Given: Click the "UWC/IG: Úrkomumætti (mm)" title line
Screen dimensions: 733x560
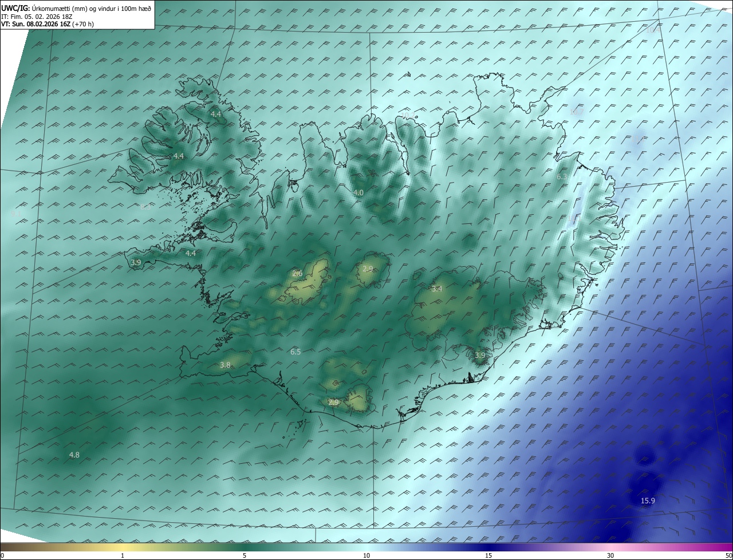Looking at the screenshot, I should tap(76, 9).
